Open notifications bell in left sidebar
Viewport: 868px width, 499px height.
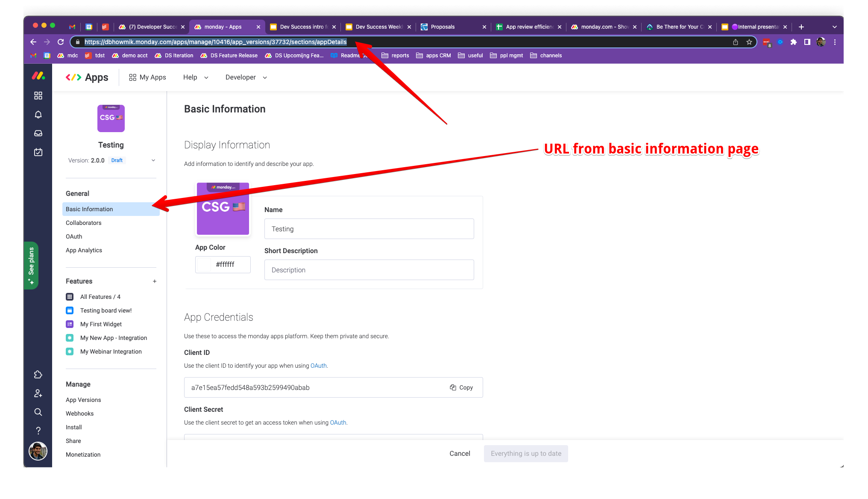[38, 115]
